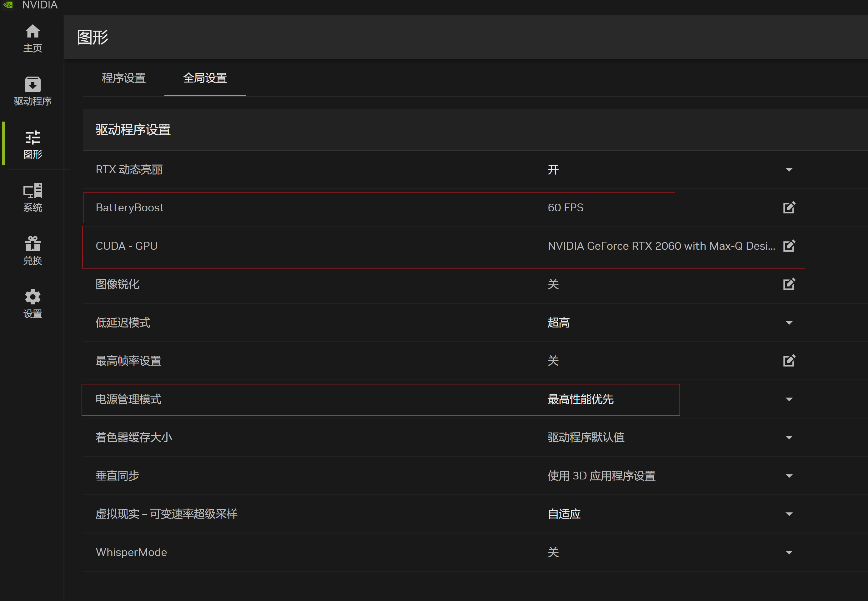This screenshot has width=868, height=601.
Task: Edit the BatteryBoost setting via pencil icon
Action: pyautogui.click(x=789, y=207)
